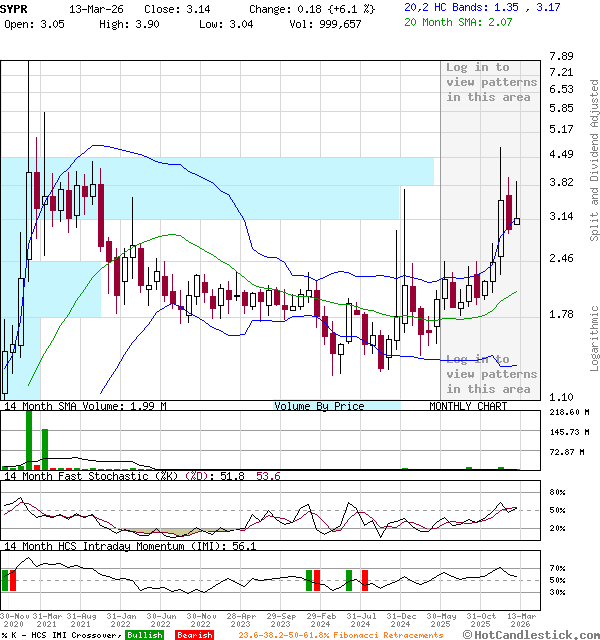Click the MONTHLY CHART label
The image size is (600, 640).
click(x=468, y=406)
